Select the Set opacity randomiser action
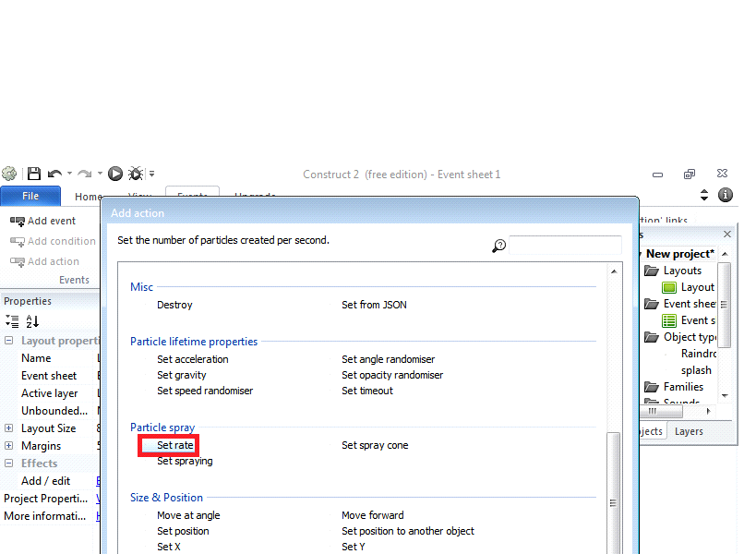Screen dimensions: 756x554 click(x=392, y=375)
